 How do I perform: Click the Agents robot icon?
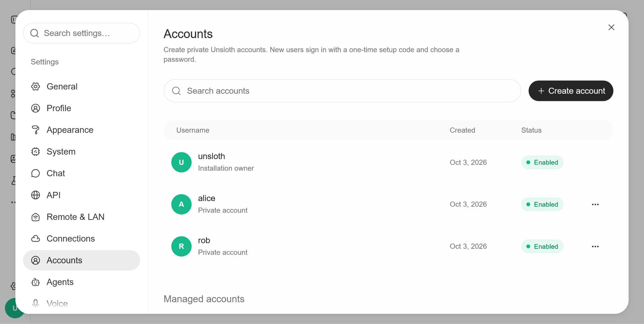[x=36, y=282]
